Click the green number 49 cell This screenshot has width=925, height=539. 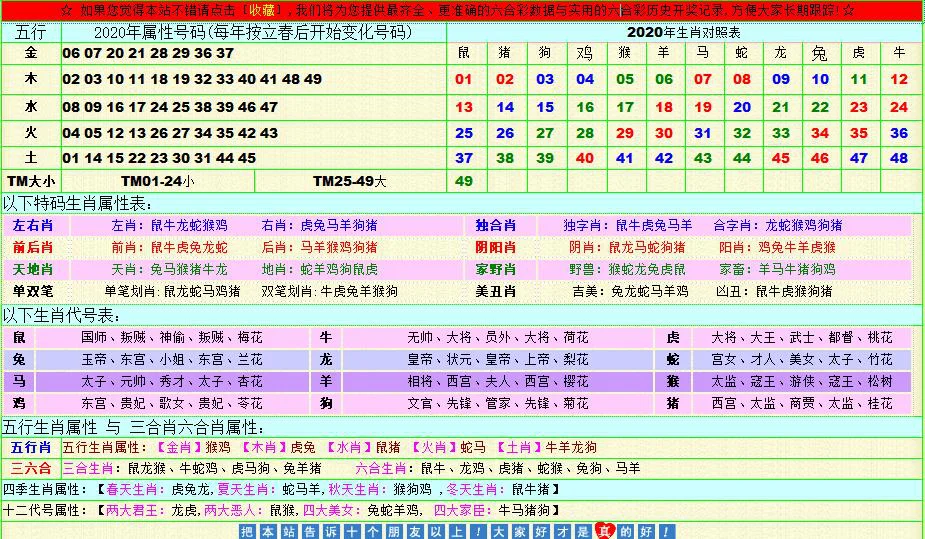coord(464,181)
